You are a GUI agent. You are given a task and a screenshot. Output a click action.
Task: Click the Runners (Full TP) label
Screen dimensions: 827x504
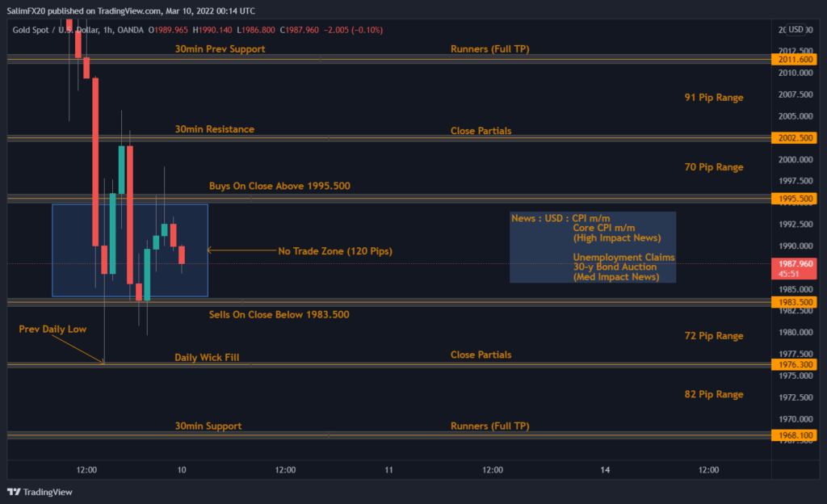491,48
